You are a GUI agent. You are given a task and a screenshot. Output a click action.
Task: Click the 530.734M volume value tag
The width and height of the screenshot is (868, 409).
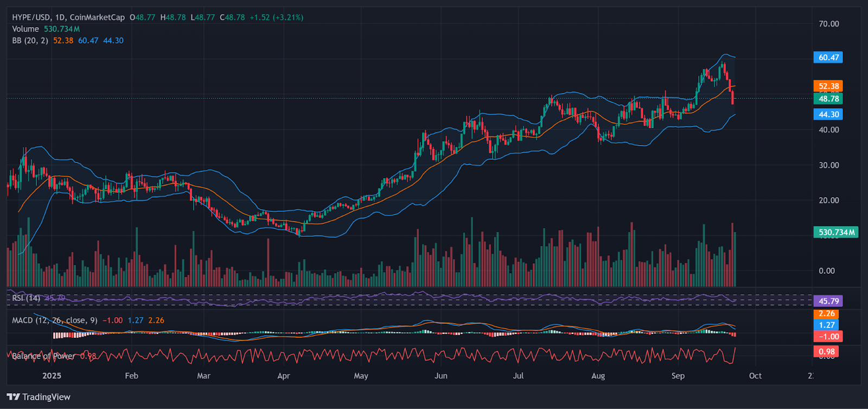click(835, 232)
